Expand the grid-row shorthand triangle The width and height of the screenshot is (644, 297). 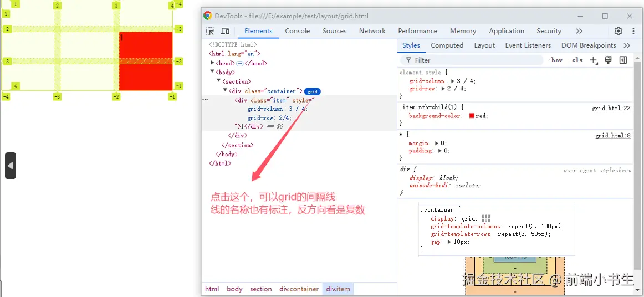tap(443, 88)
